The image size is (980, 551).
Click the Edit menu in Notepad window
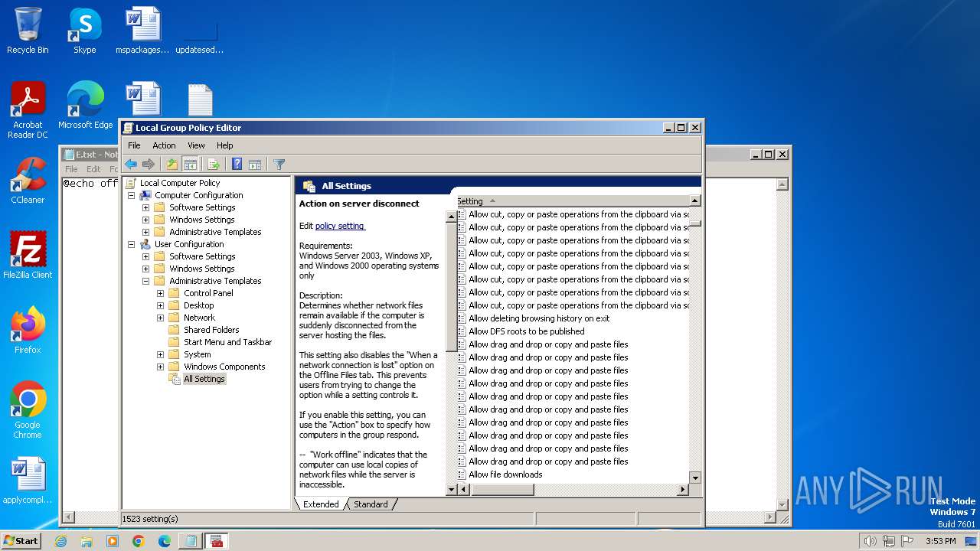(93, 169)
